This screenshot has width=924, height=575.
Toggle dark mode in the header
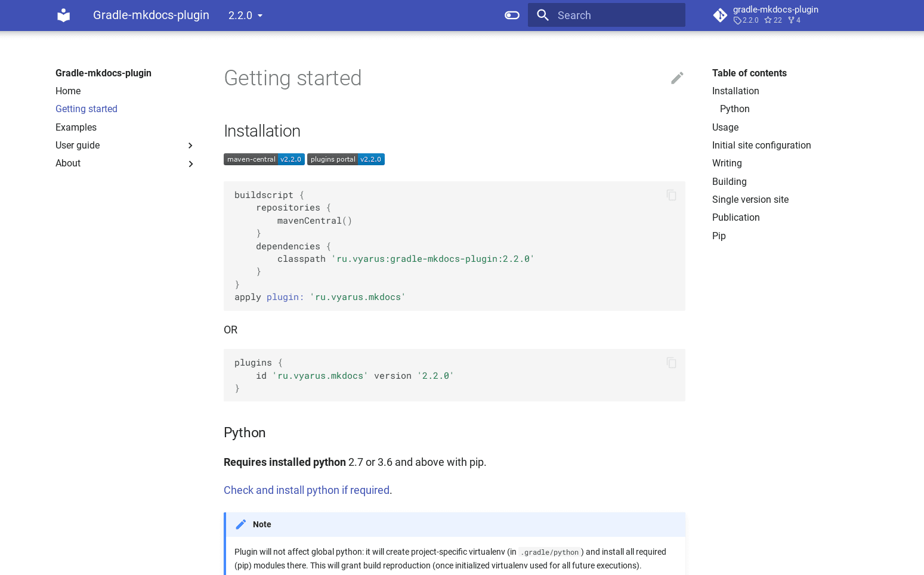[x=512, y=15]
